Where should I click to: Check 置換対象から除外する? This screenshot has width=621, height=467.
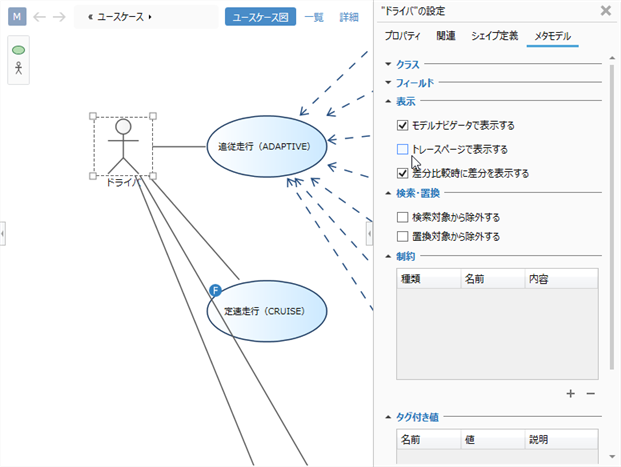click(402, 236)
